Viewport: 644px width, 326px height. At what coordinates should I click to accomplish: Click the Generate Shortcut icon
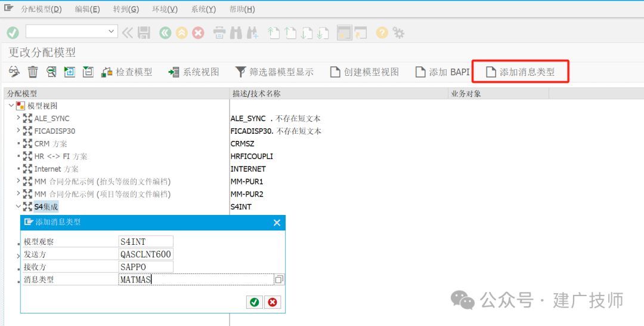tap(361, 32)
